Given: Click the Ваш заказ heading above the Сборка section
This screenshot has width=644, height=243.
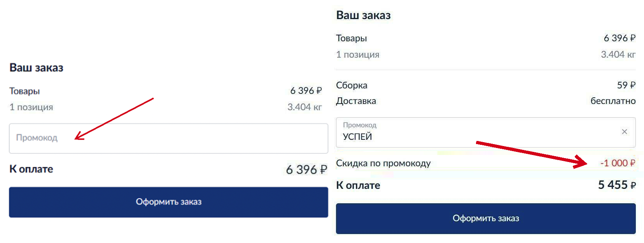Looking at the screenshot, I should coord(363,16).
